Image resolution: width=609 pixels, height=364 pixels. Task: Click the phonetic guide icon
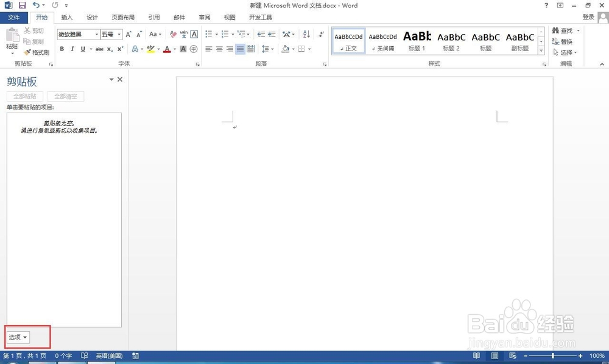pyautogui.click(x=184, y=35)
